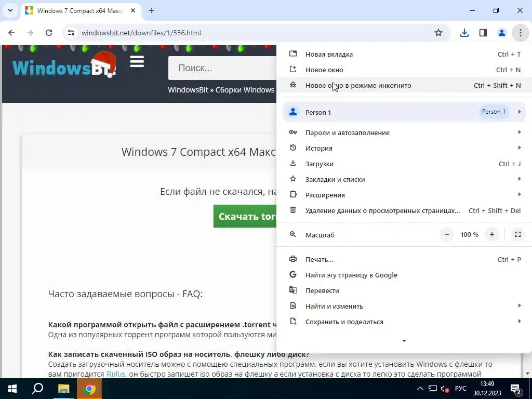This screenshot has width=532, height=399.
Task: Open the tab search dropdown arrow
Action: 10,10
